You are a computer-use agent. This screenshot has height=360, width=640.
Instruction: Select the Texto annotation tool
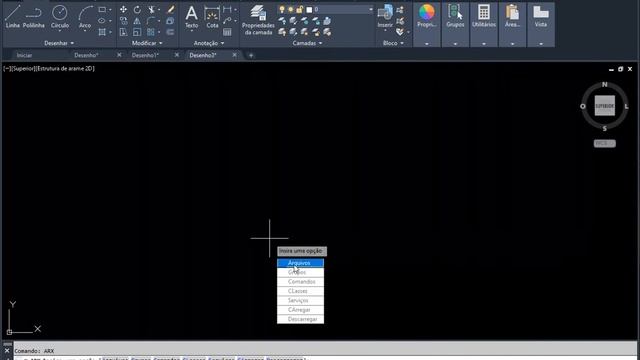[191, 17]
